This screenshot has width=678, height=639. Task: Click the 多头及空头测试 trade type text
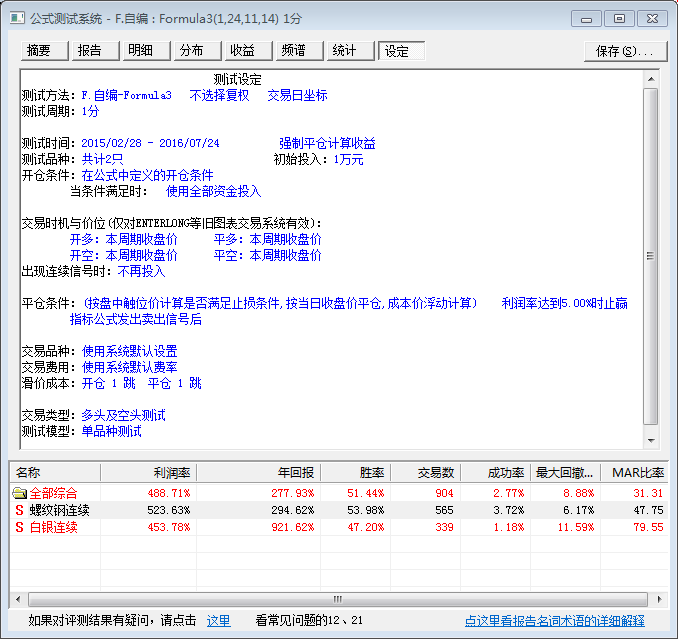point(123,415)
